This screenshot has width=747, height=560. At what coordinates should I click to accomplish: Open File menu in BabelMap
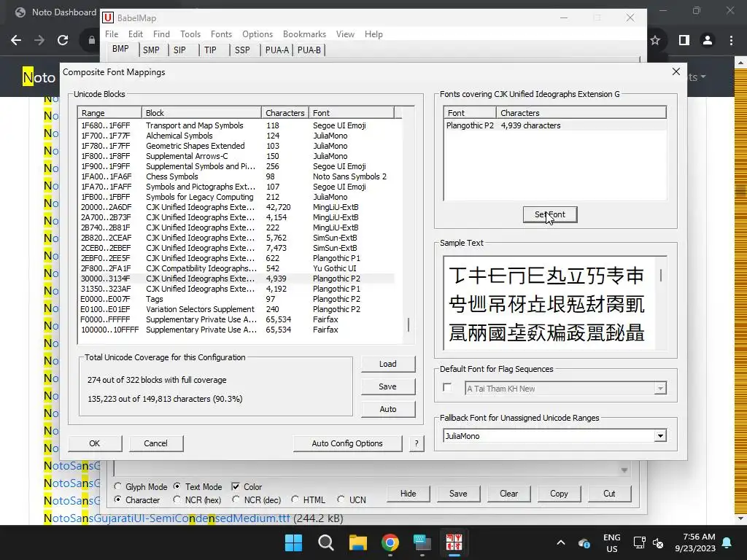click(x=112, y=34)
